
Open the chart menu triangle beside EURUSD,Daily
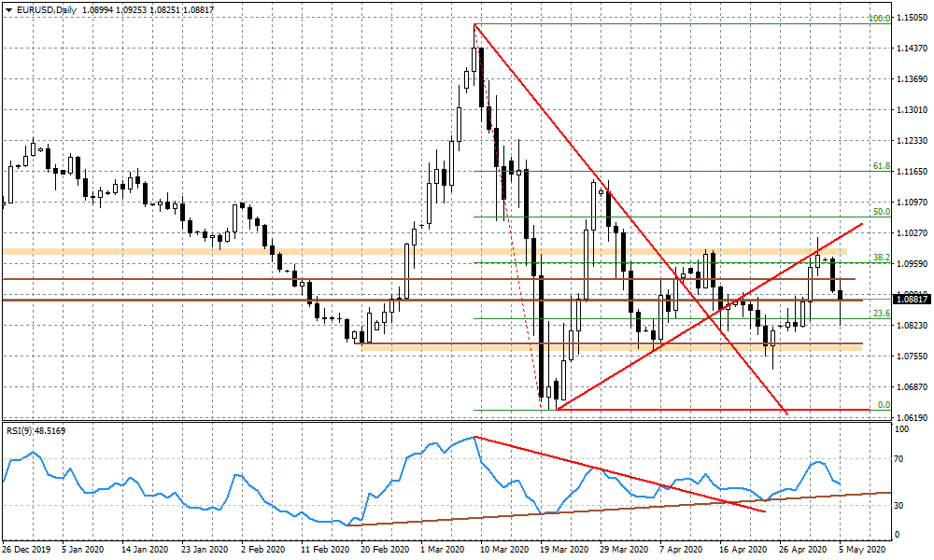pyautogui.click(x=8, y=10)
